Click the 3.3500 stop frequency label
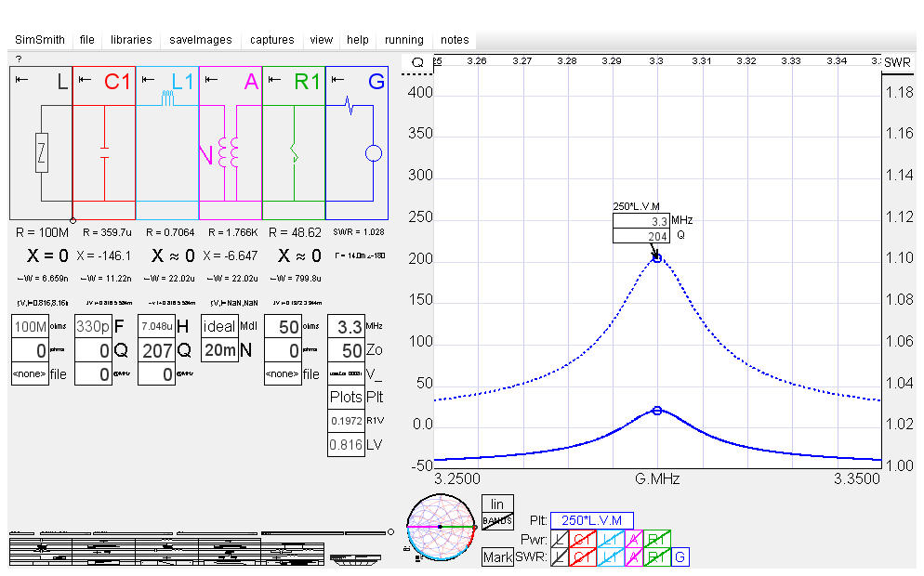This screenshot has width=924, height=576. point(857,478)
